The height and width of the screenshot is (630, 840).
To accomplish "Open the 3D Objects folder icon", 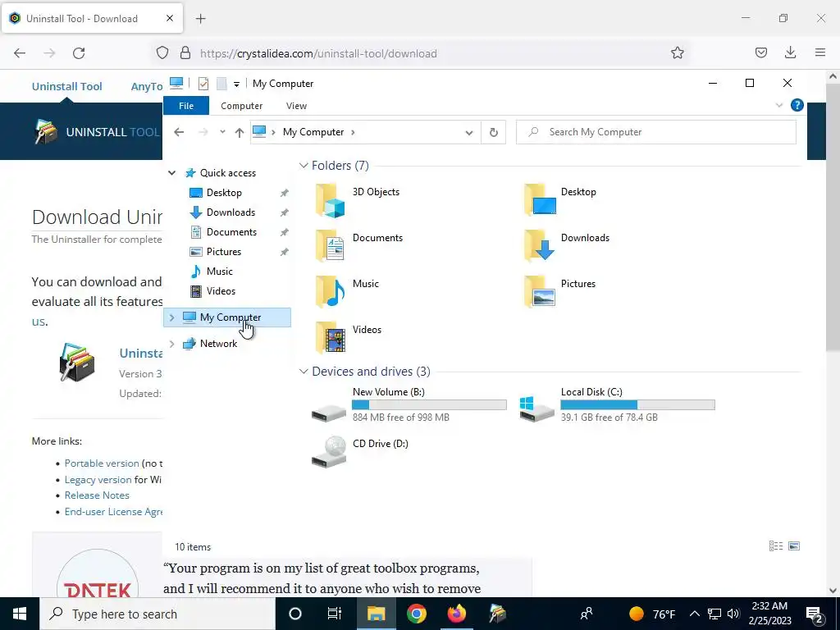I will pos(330,200).
